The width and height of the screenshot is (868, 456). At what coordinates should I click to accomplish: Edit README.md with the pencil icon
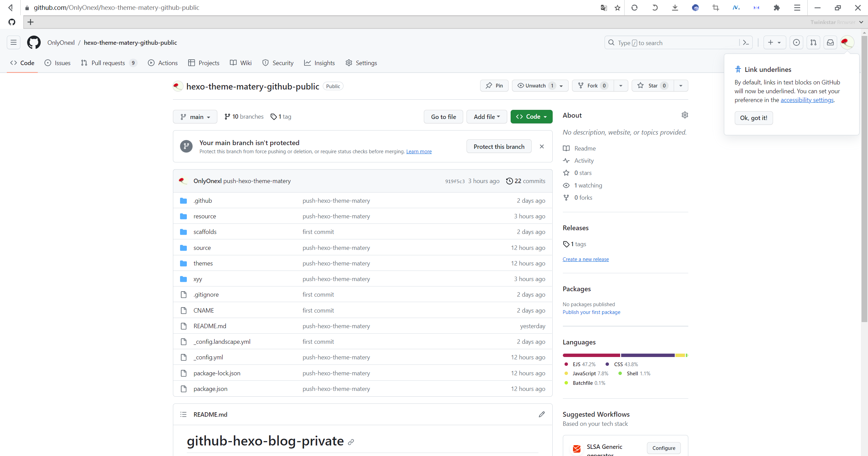click(542, 414)
